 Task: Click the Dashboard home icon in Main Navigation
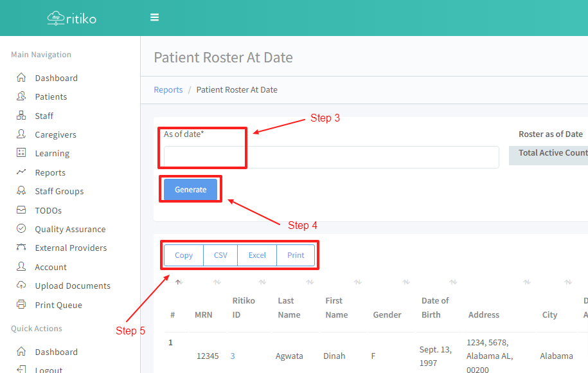(21, 78)
